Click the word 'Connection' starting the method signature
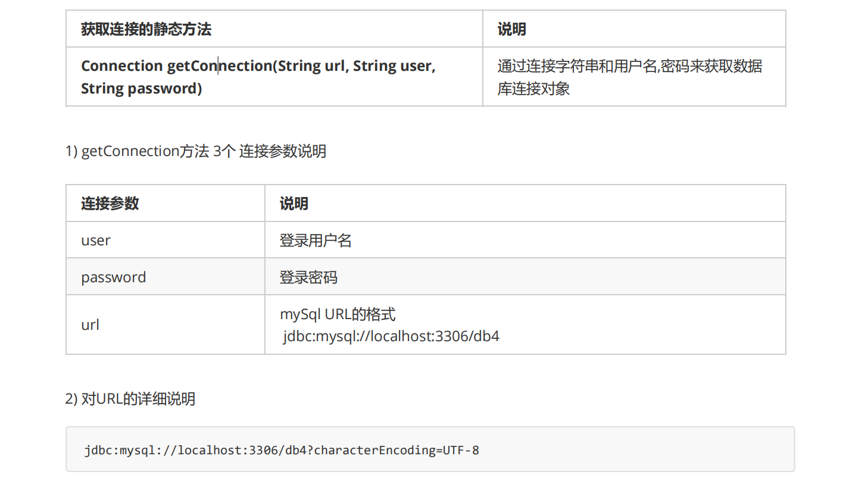Image resolution: width=868 pixels, height=487 pixels. [121, 65]
